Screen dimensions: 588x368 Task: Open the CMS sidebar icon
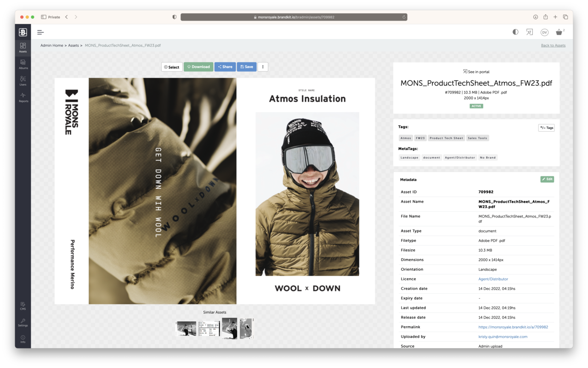[23, 306]
